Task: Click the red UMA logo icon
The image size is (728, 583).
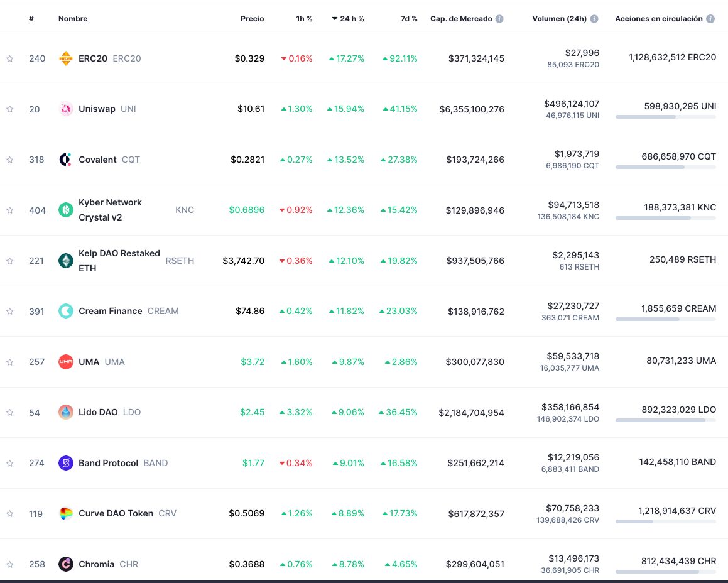Action: coord(66,362)
